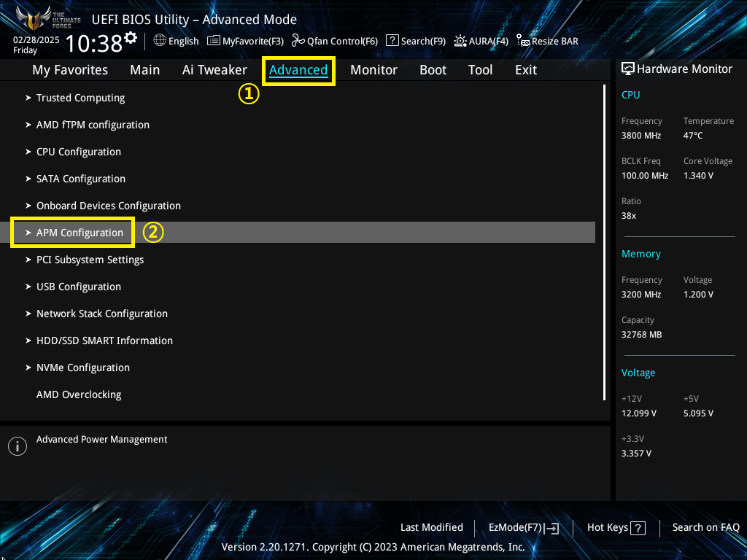This screenshot has width=747, height=560.
Task: Click the Resize BAR icon
Action: (523, 41)
